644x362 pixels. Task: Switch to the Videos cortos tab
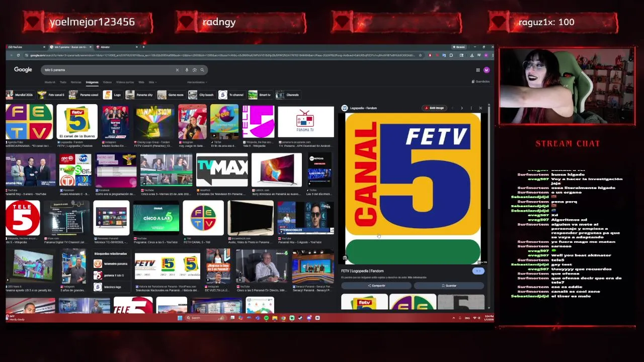tap(125, 82)
